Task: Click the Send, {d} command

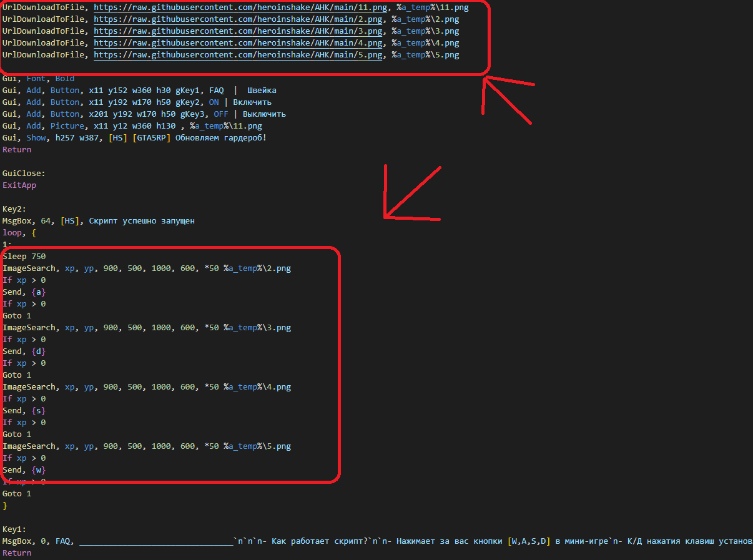Action: [24, 351]
